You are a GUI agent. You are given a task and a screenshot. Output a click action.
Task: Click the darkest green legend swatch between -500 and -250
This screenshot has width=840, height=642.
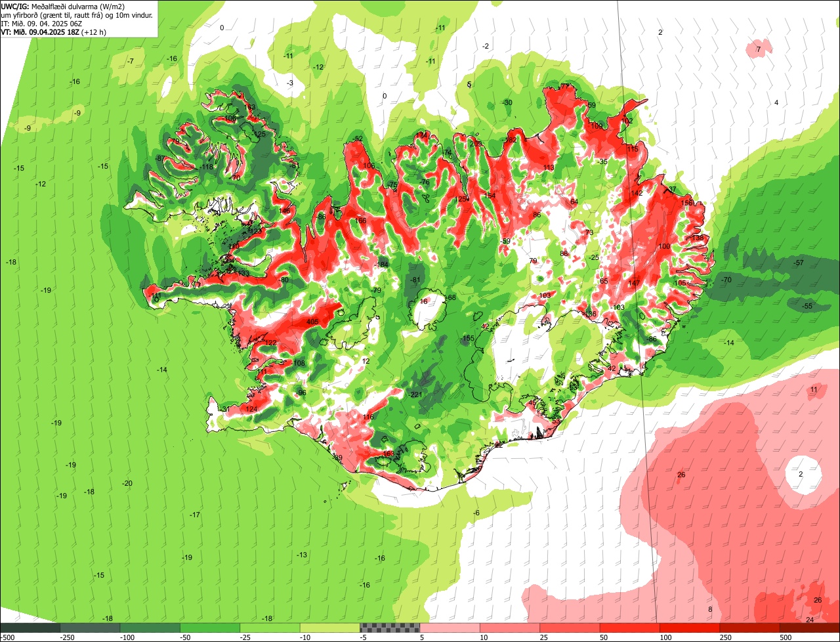30,628
